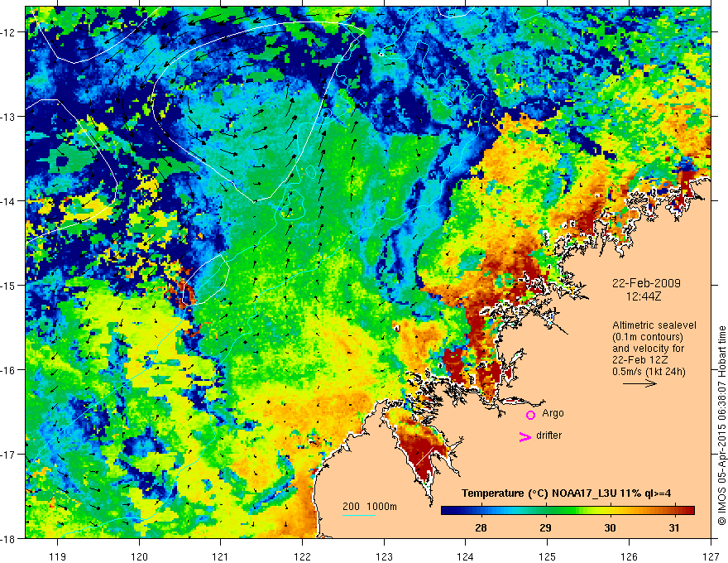Click the -14 latitude axis label
The image size is (728, 563).
(x=9, y=201)
